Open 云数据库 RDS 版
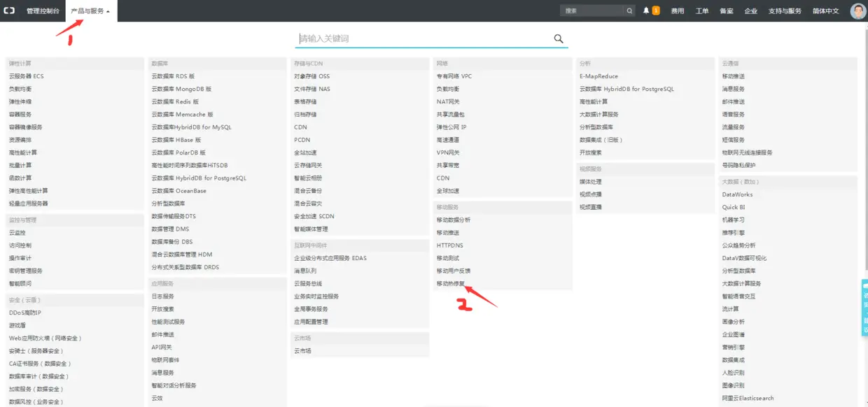This screenshot has height=407, width=868. coord(174,76)
